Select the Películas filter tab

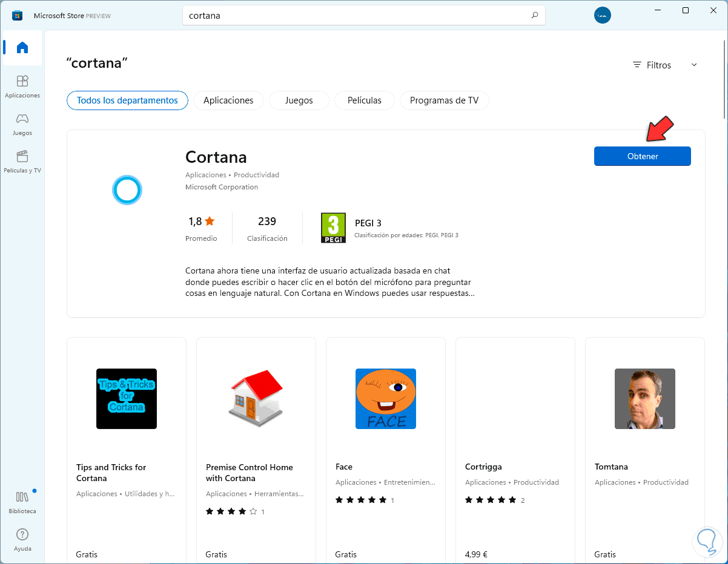(x=365, y=100)
